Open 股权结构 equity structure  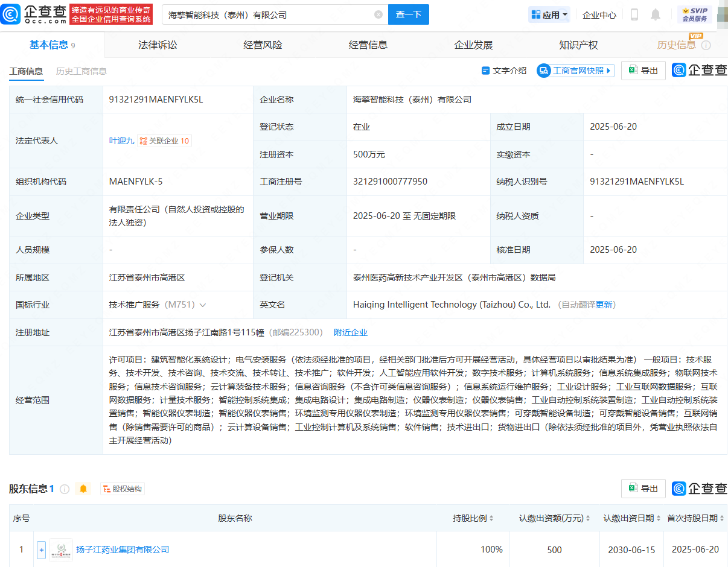[x=123, y=489]
